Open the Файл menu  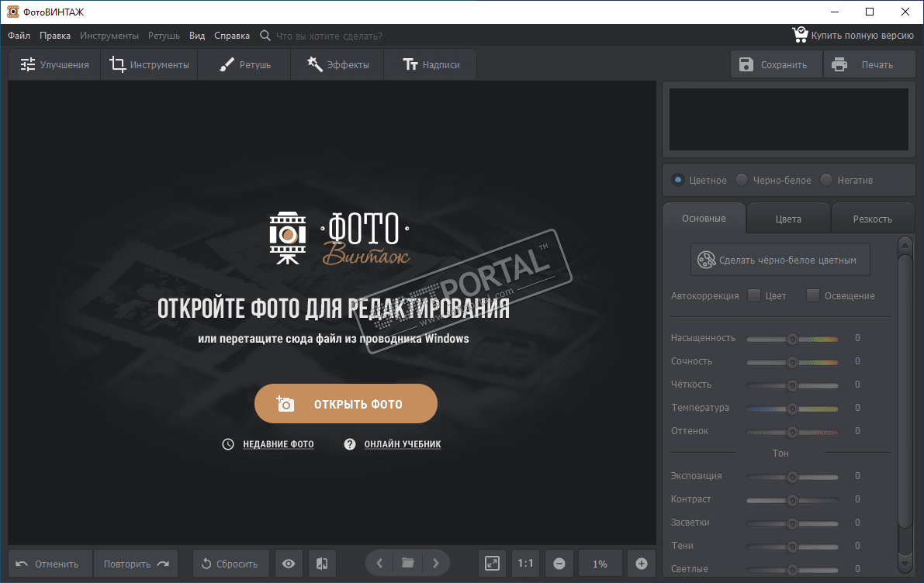point(19,36)
